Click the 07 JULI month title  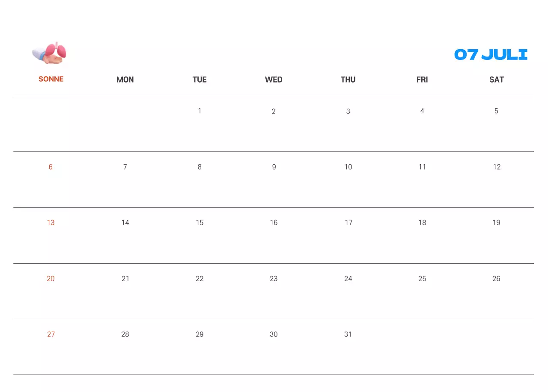pyautogui.click(x=491, y=55)
